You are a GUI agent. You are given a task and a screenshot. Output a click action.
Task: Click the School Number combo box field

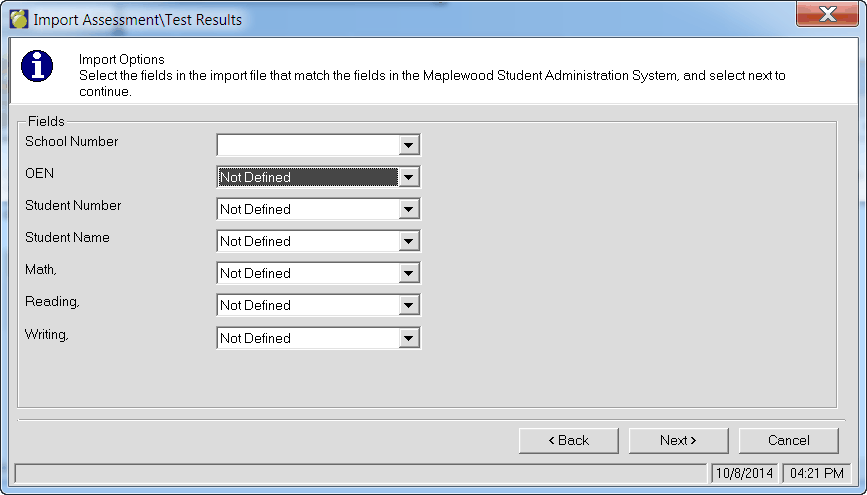tap(307, 145)
